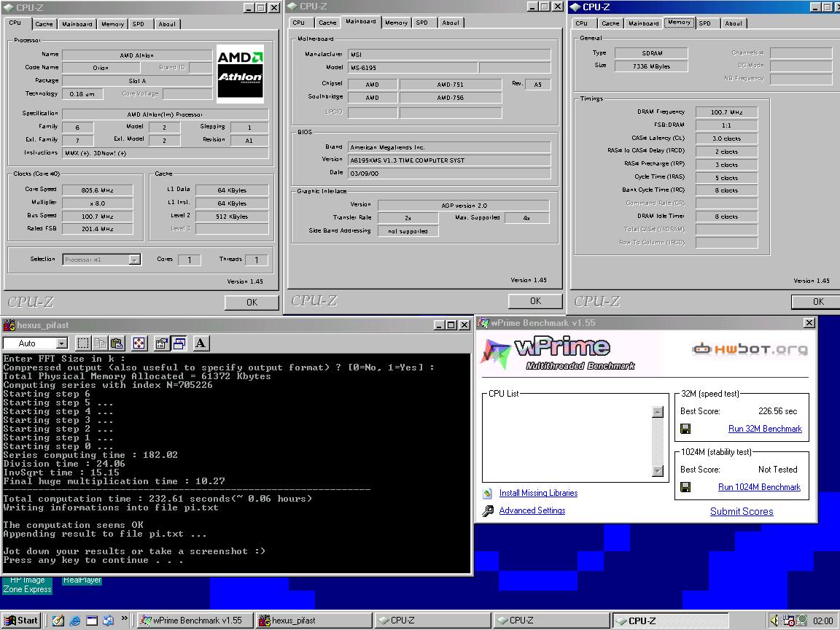Screen dimensions: 840x630
Task: Click the first quick launch icon beside Start
Action: [58, 621]
